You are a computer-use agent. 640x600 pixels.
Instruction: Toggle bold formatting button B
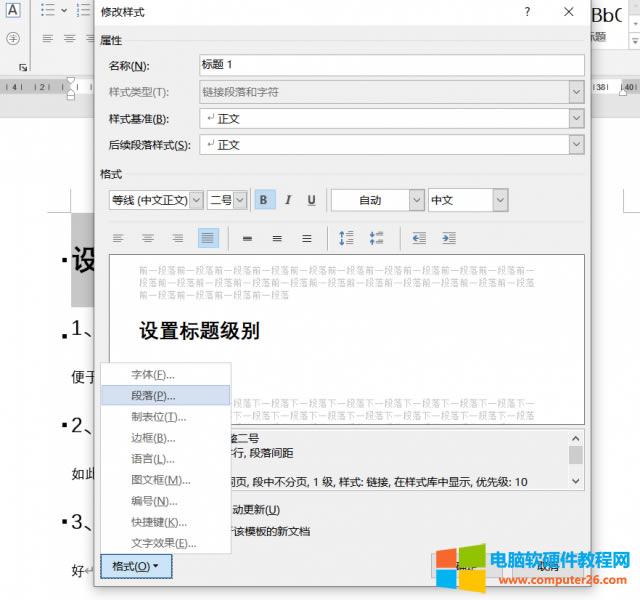tap(264, 200)
